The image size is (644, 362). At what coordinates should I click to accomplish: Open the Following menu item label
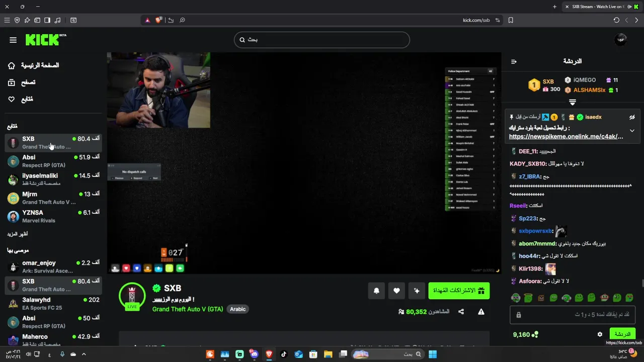27,99
